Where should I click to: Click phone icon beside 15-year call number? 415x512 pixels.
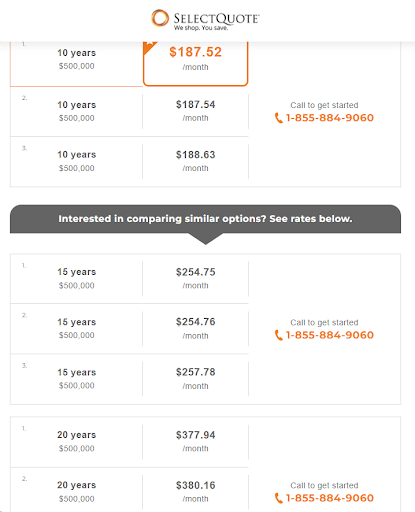(x=278, y=335)
